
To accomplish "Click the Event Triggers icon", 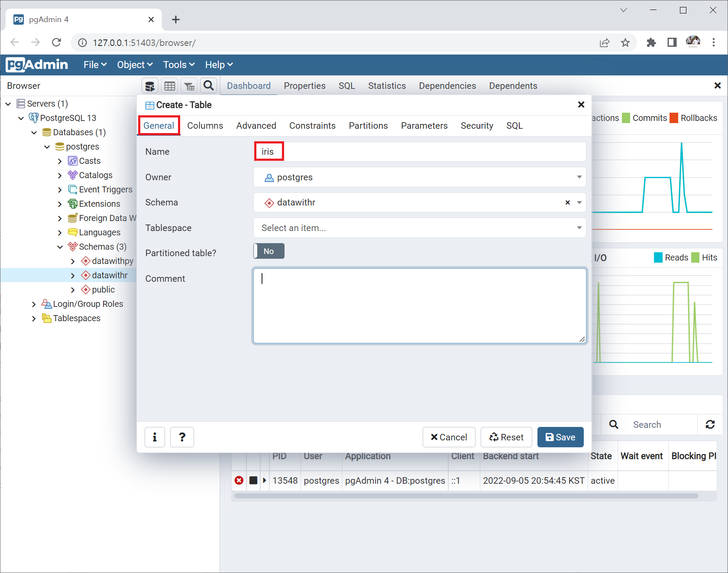I will 73,189.
